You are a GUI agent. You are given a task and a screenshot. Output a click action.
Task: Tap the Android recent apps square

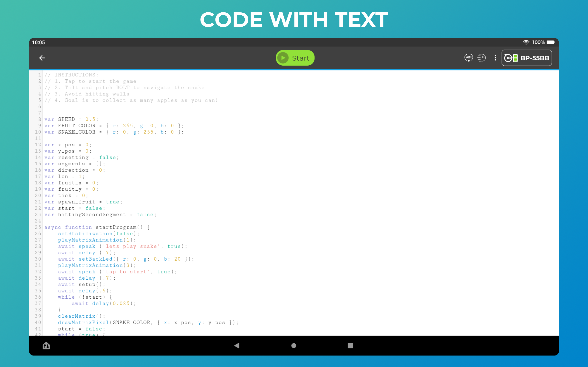tap(350, 345)
